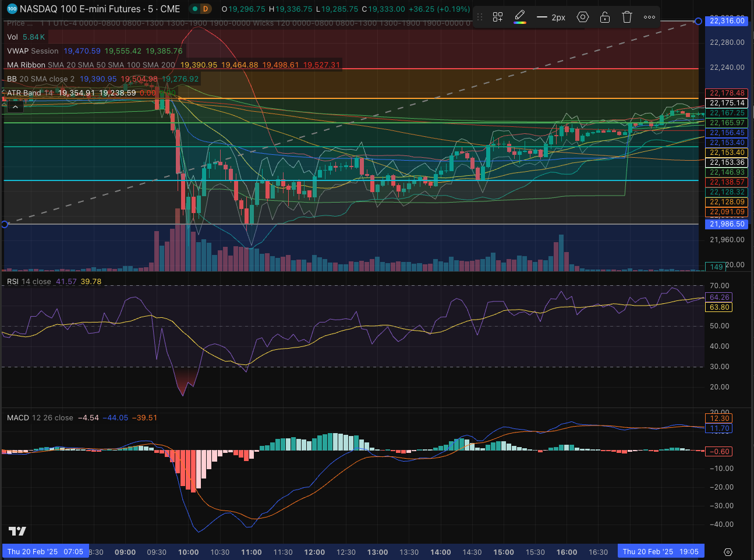The width and height of the screenshot is (754, 560).
Task: Click the 12:00 time axis label
Action: point(314,552)
